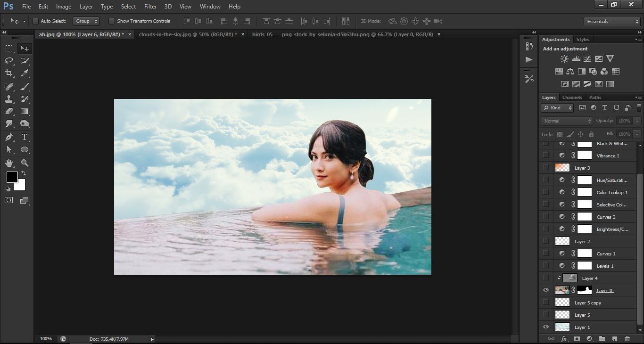Image resolution: width=644 pixels, height=344 pixels.
Task: Switch to the Channels tab
Action: 572,98
